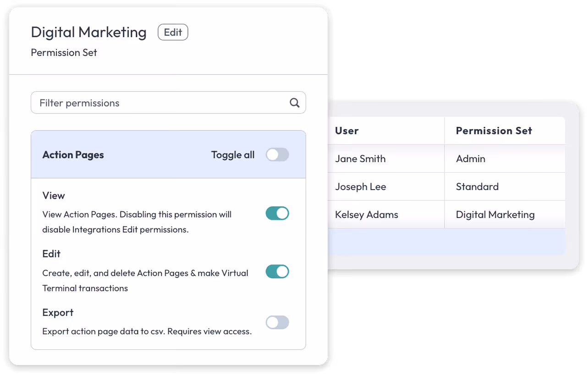The width and height of the screenshot is (588, 376).
Task: Click the View permission label
Action: tap(53, 196)
